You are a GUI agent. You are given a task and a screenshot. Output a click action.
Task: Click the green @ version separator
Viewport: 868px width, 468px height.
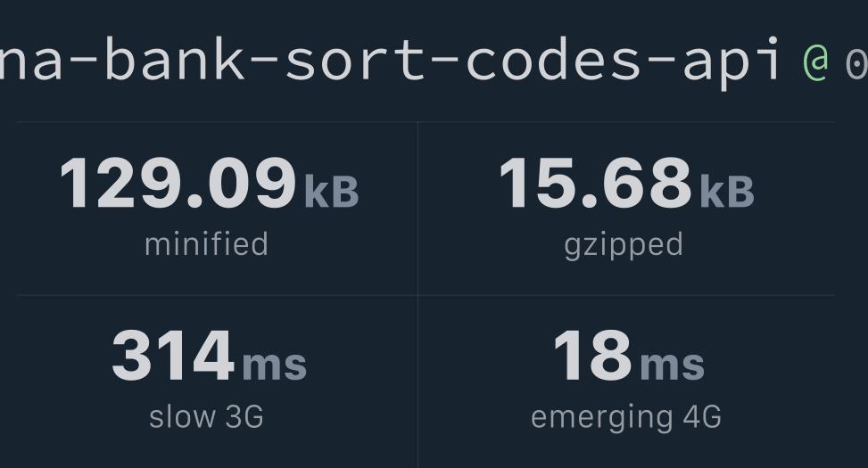click(815, 61)
